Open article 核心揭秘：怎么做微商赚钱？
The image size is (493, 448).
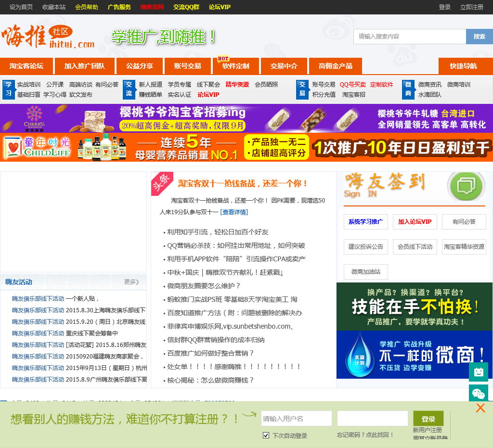[x=210, y=380]
